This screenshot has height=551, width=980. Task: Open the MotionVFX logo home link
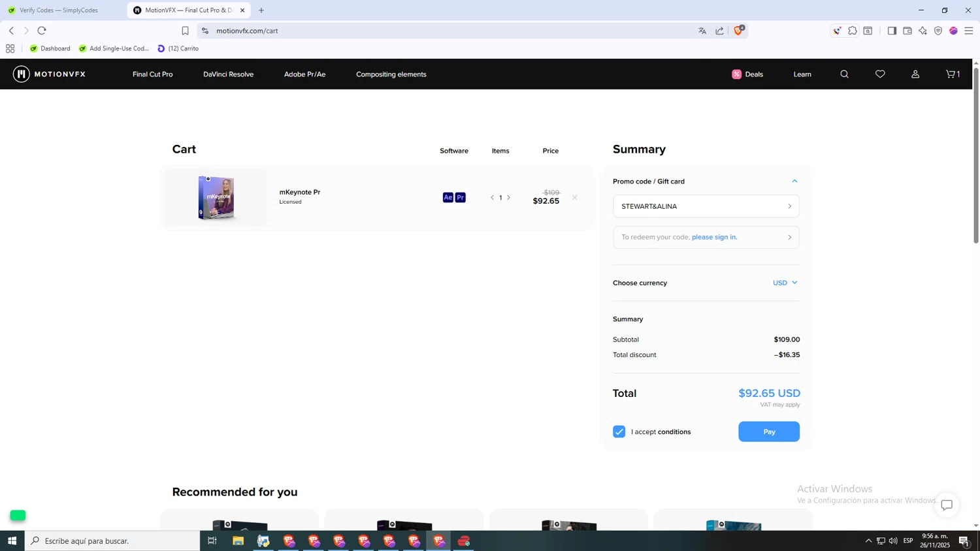pos(50,74)
